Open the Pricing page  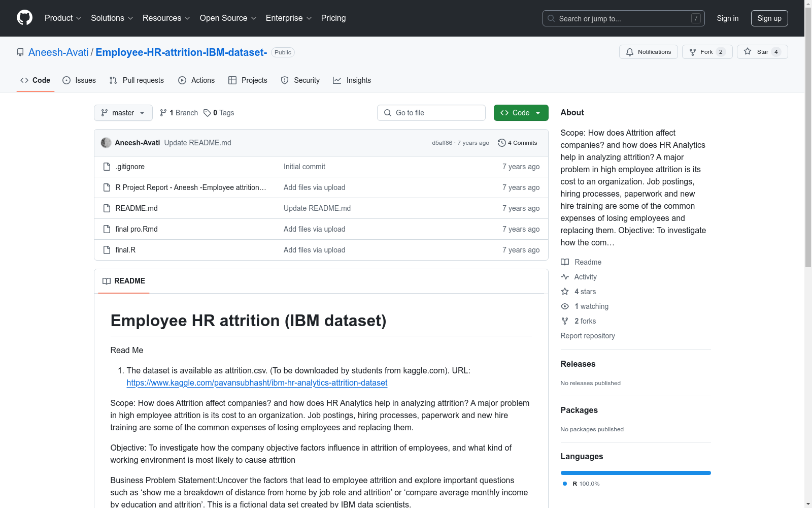click(x=333, y=18)
